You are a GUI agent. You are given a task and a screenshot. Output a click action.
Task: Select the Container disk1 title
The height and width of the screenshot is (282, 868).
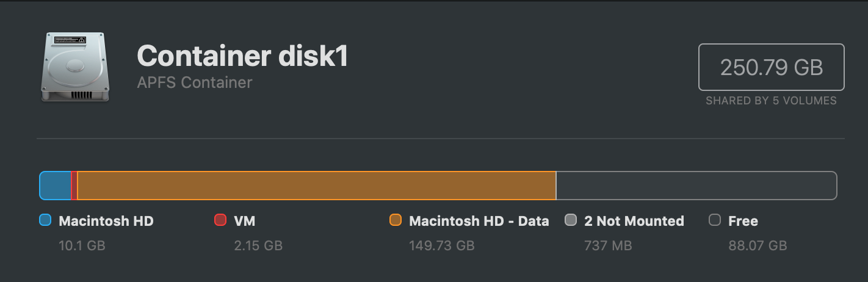pyautogui.click(x=242, y=56)
